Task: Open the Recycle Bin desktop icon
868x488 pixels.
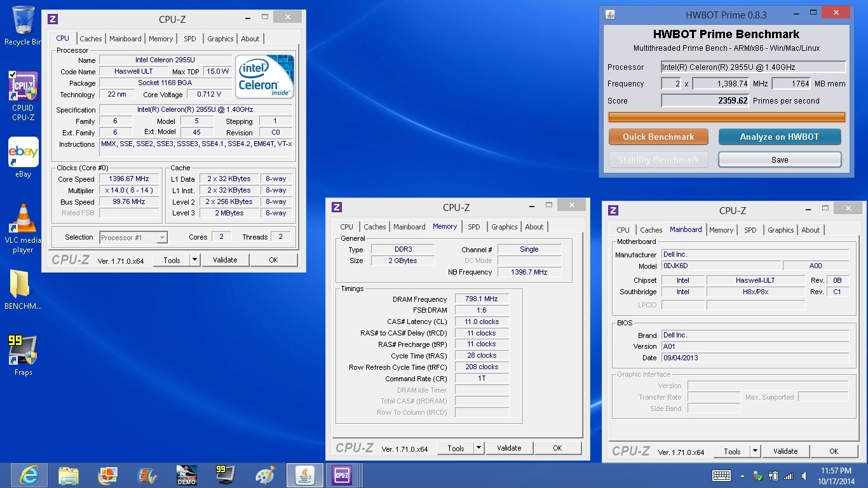Action: [x=23, y=25]
